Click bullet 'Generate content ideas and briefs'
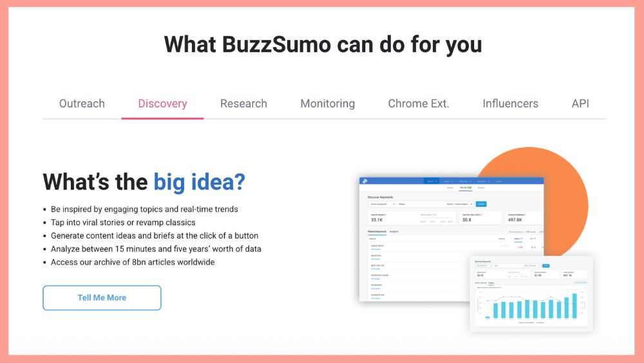The height and width of the screenshot is (363, 644). pyautogui.click(x=155, y=235)
